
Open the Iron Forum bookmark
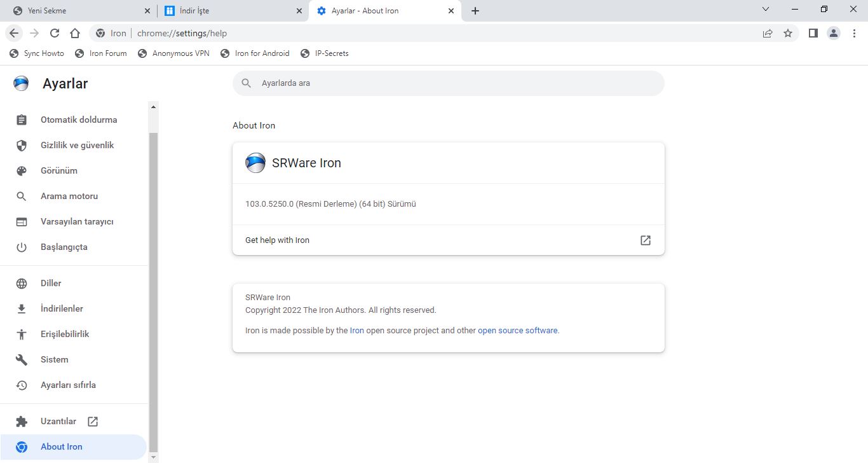101,53
